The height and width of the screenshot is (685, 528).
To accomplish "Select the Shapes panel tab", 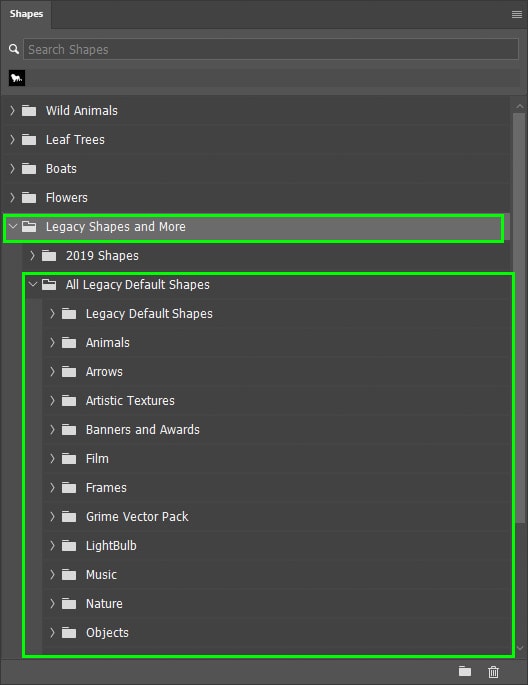I will coord(26,14).
